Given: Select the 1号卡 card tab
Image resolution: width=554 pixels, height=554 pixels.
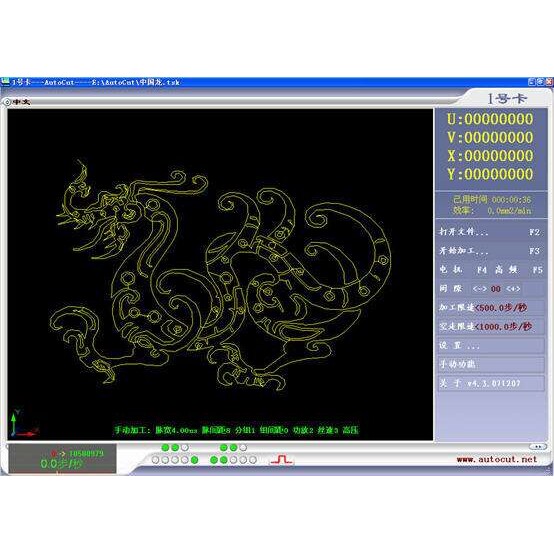Looking at the screenshot, I should tap(507, 99).
